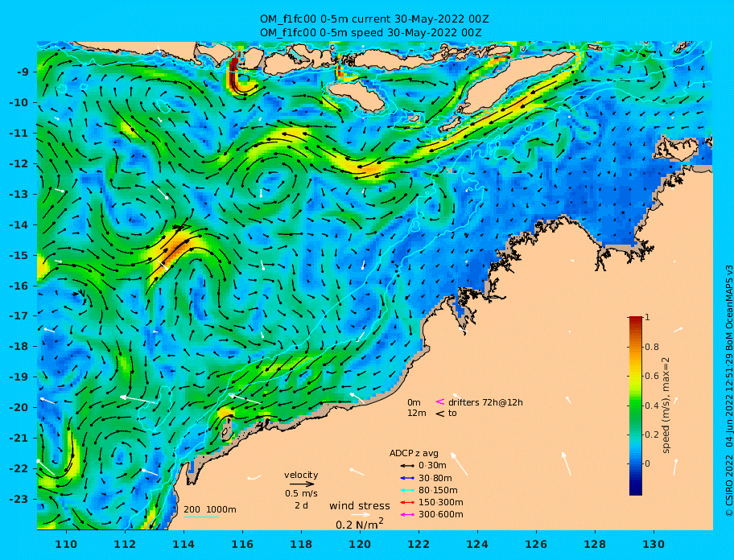The image size is (734, 560).
Task: Click the 'speed (m/s), max=2' label
Action: pyautogui.click(x=666, y=406)
